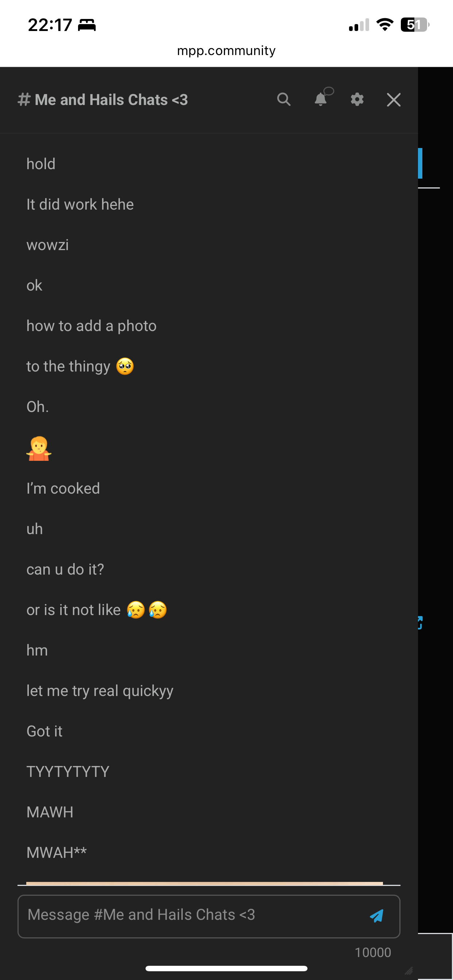Image resolution: width=453 pixels, height=980 pixels.
Task: Open chat settings gear
Action: coord(357,100)
